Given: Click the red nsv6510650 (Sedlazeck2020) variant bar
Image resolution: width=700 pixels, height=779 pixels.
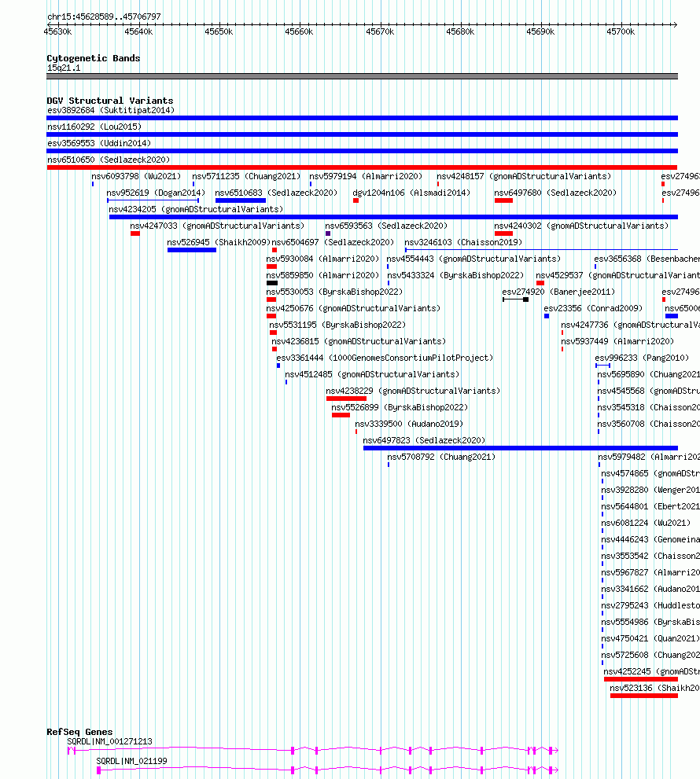Looking at the screenshot, I should point(362,167).
